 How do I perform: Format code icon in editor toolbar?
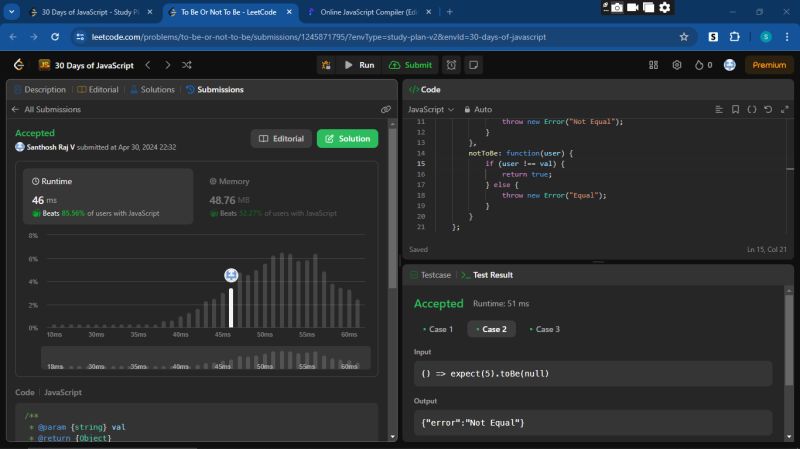pyautogui.click(x=719, y=109)
